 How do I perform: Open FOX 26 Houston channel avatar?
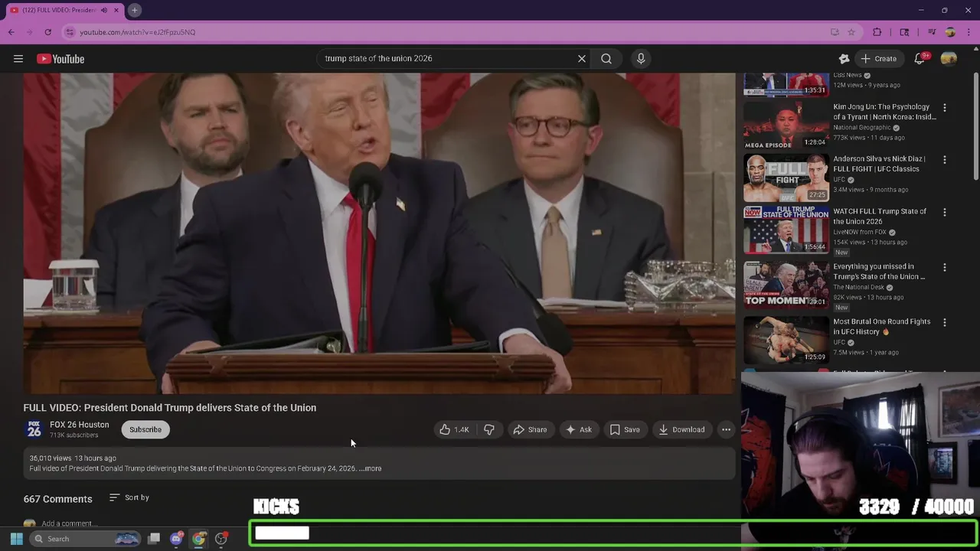[x=34, y=429]
